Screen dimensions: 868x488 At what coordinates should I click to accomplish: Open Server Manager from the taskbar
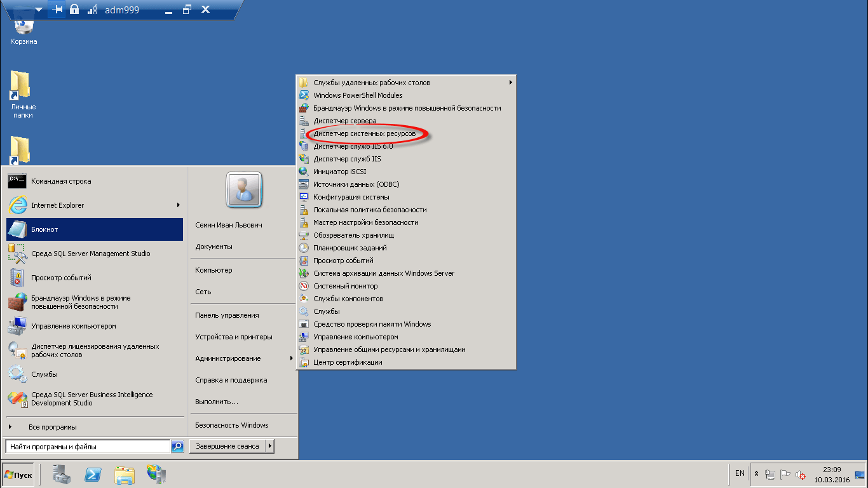(x=62, y=474)
